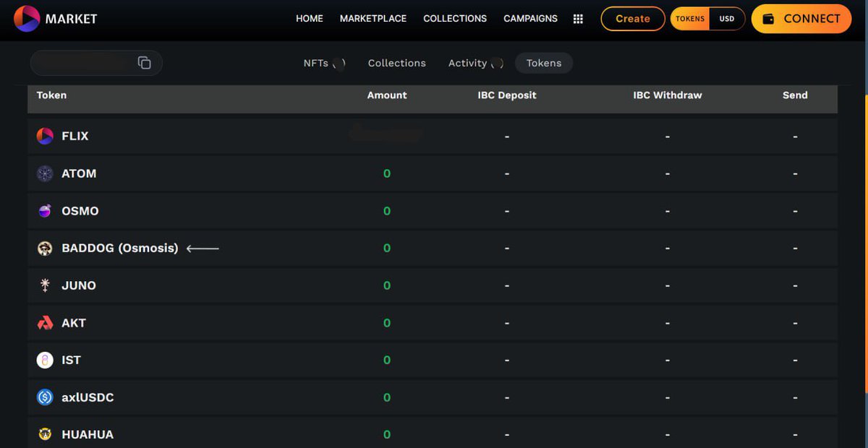Viewport: 868px width, 448px height.
Task: Open the CAMPAIGNS page
Action: pyautogui.click(x=530, y=19)
